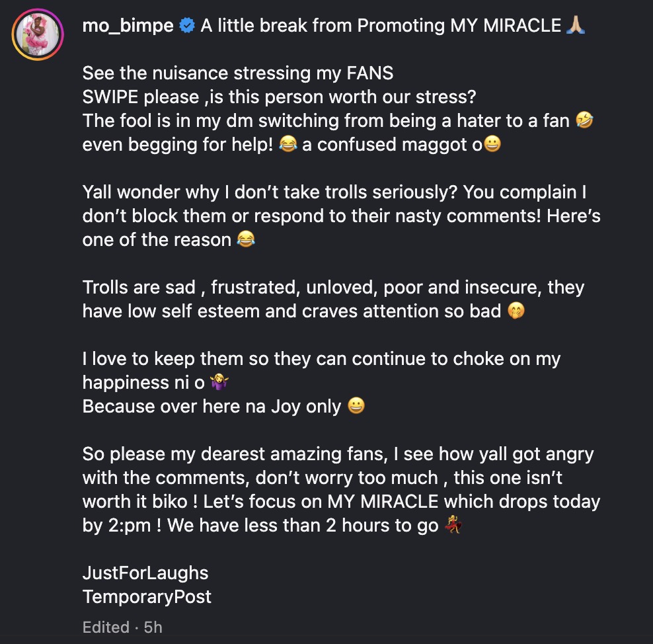Click 'MY MIRACLE' in the first caption line
This screenshot has height=644, width=653.
506,26
